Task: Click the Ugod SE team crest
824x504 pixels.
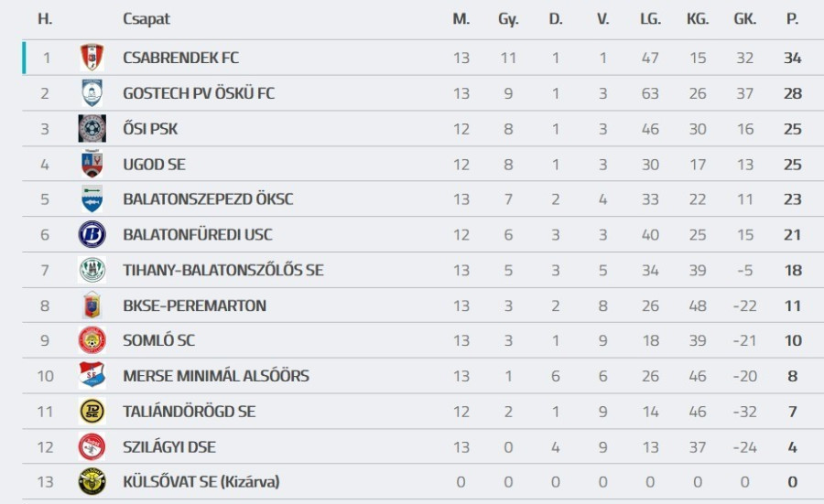Action: [92, 165]
